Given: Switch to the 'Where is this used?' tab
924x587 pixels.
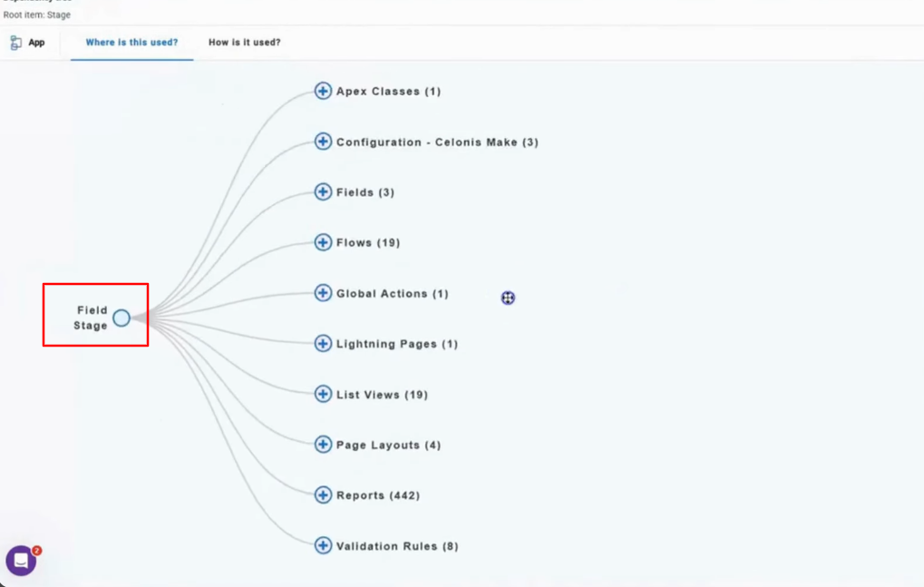Looking at the screenshot, I should (131, 43).
